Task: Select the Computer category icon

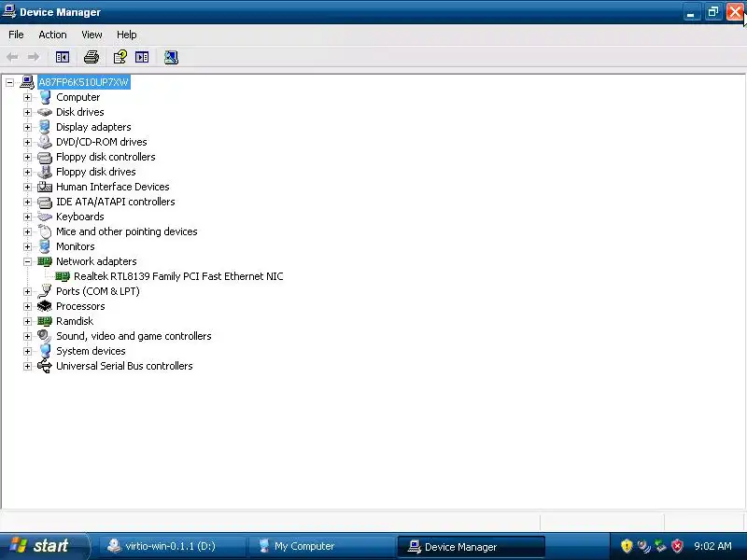Action: [x=45, y=97]
